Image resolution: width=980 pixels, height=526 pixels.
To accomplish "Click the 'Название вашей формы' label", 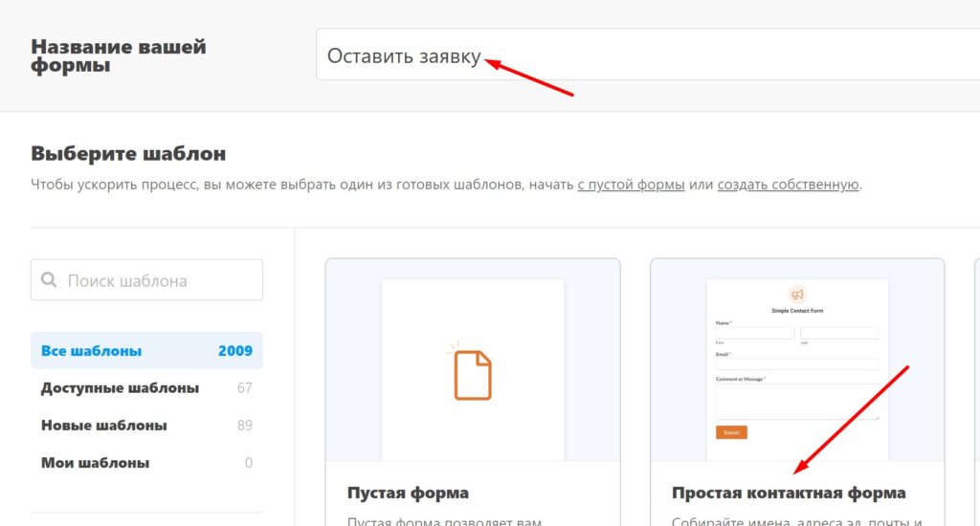I will pyautogui.click(x=118, y=55).
